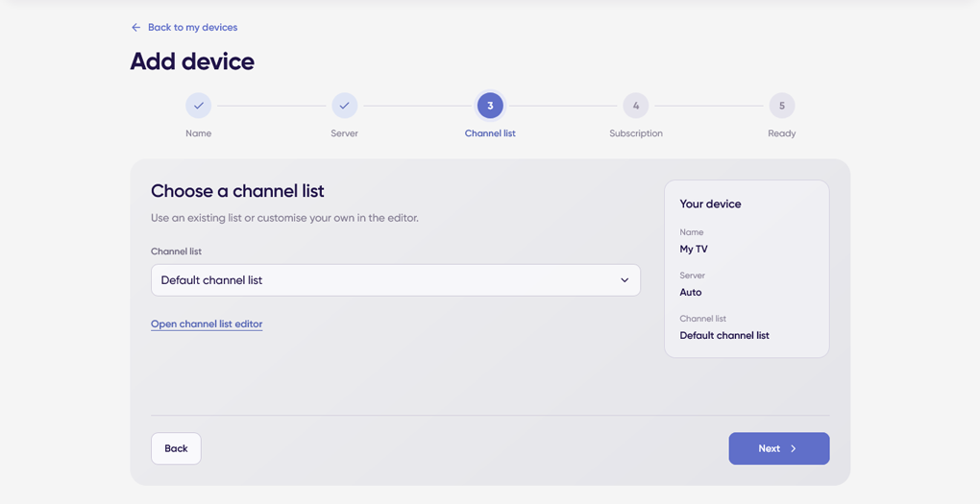
Task: Click the Your device summary card
Action: [x=747, y=269]
